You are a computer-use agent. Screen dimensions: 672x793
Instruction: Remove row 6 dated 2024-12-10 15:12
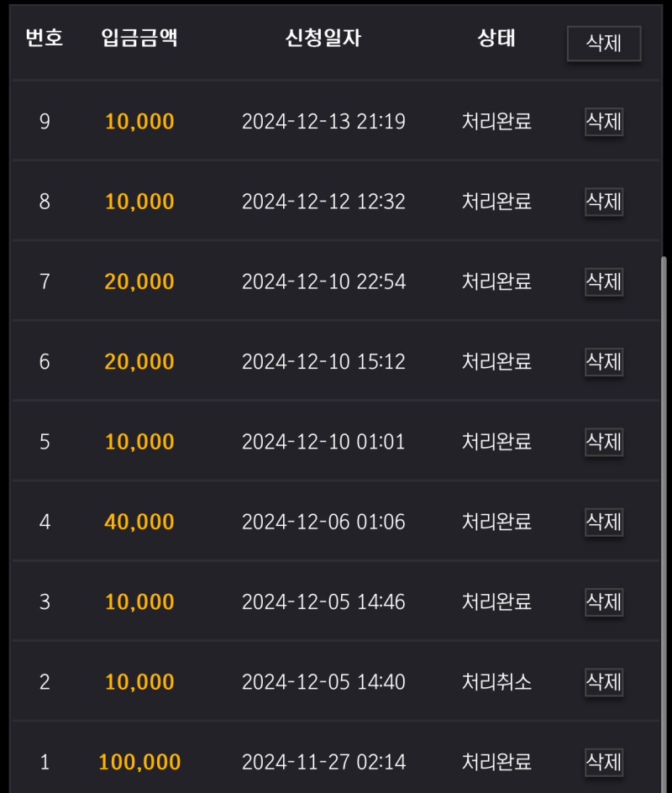604,362
